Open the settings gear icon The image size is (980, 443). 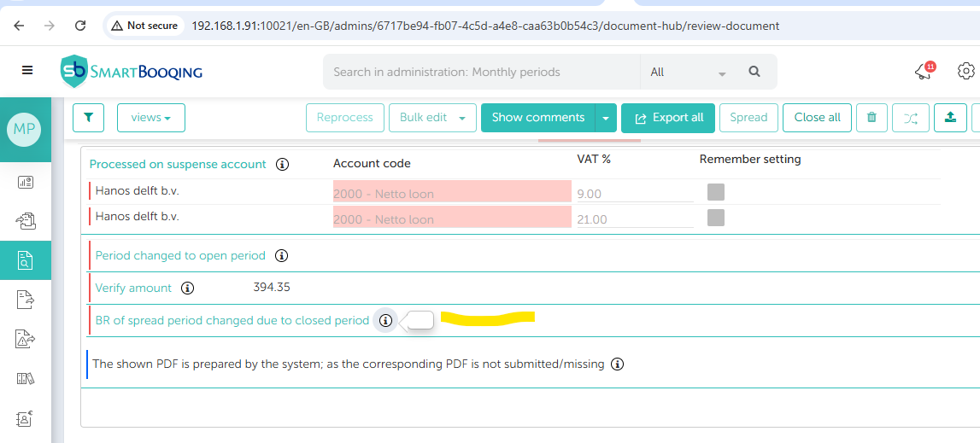click(x=965, y=71)
